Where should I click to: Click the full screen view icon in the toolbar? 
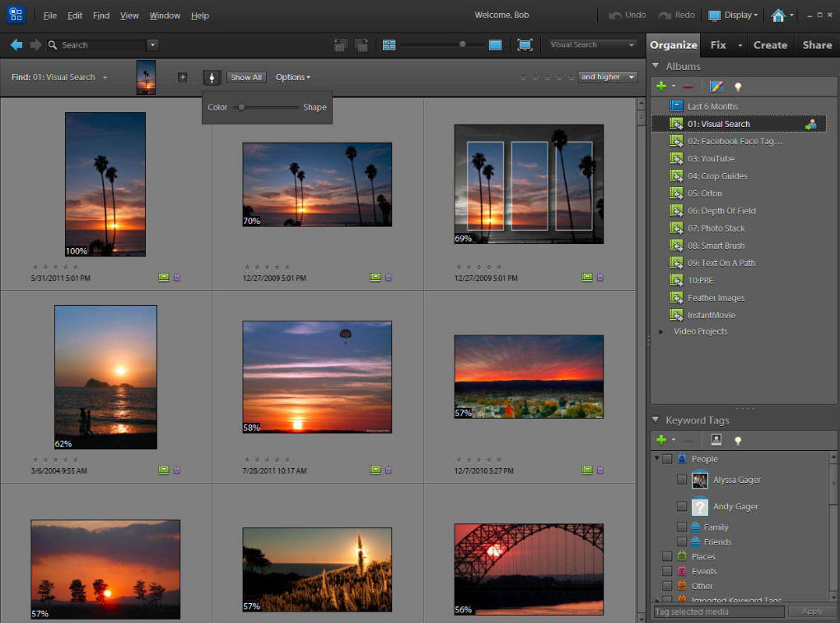(x=525, y=45)
